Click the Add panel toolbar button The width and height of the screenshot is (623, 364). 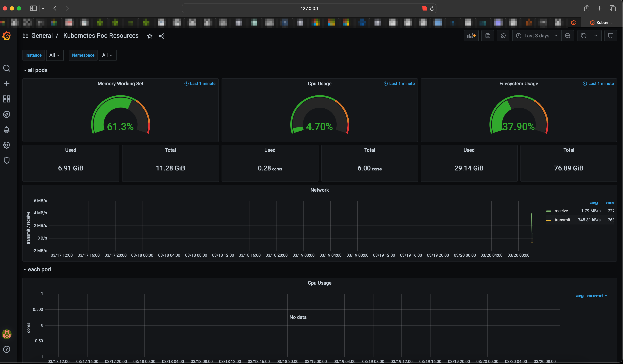point(471,36)
